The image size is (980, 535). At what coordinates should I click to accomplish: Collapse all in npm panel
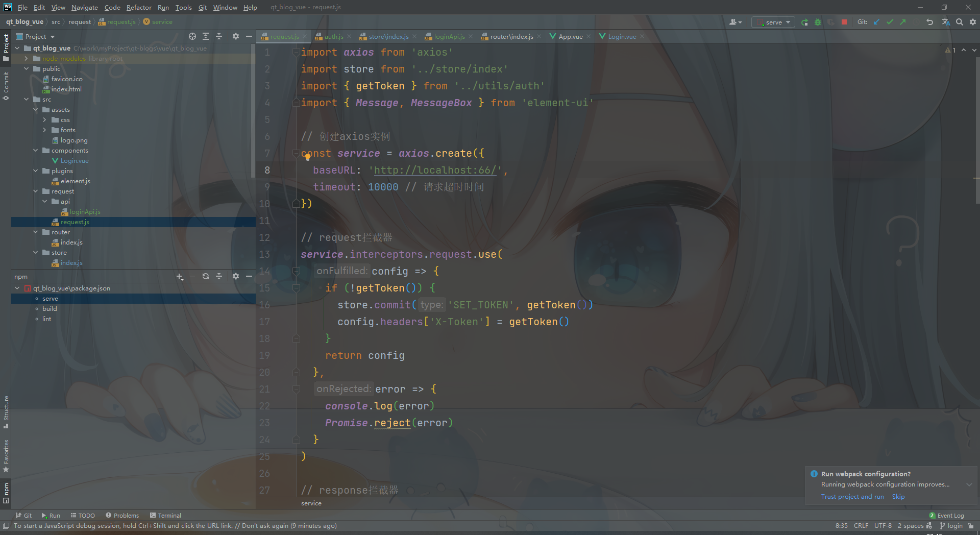[219, 276]
